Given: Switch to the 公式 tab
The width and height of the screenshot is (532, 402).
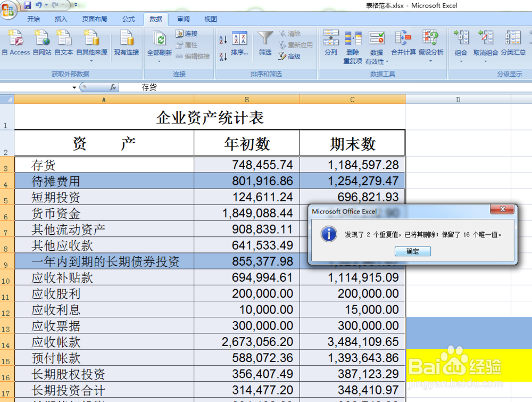Looking at the screenshot, I should pos(128,19).
